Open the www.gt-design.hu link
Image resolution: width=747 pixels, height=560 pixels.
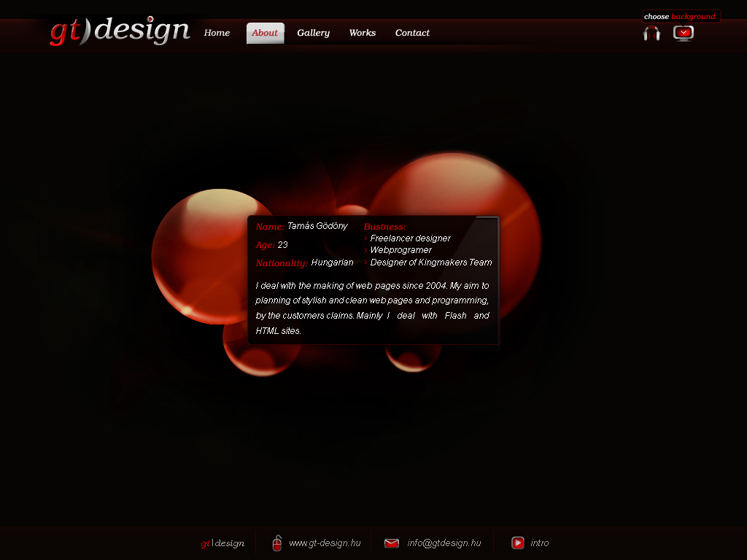coord(325,542)
